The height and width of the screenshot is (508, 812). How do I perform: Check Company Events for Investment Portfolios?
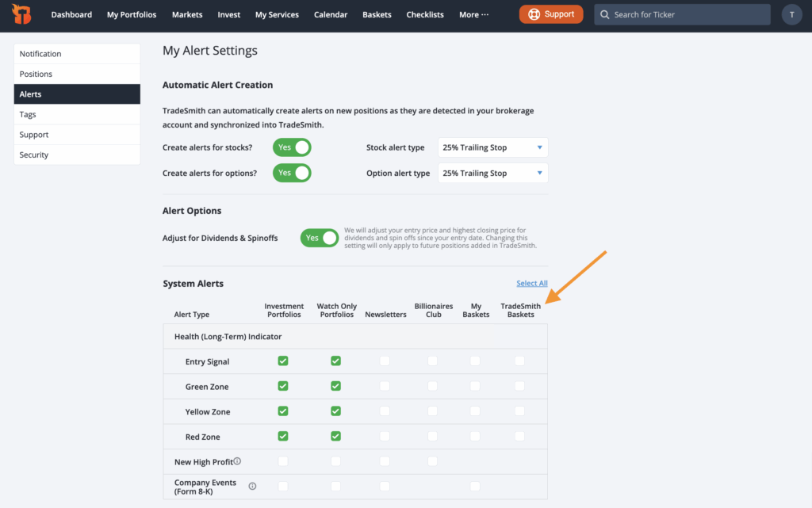coord(283,487)
